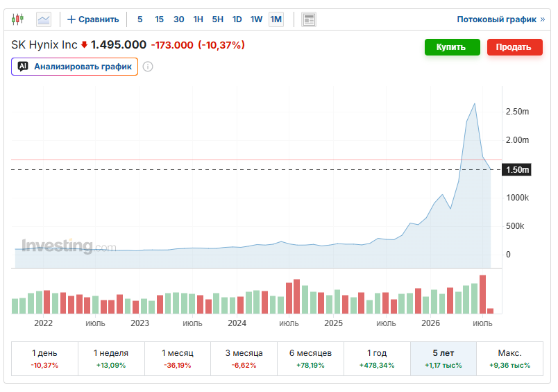
Task: Select the 5 minute interval
Action: (140, 19)
